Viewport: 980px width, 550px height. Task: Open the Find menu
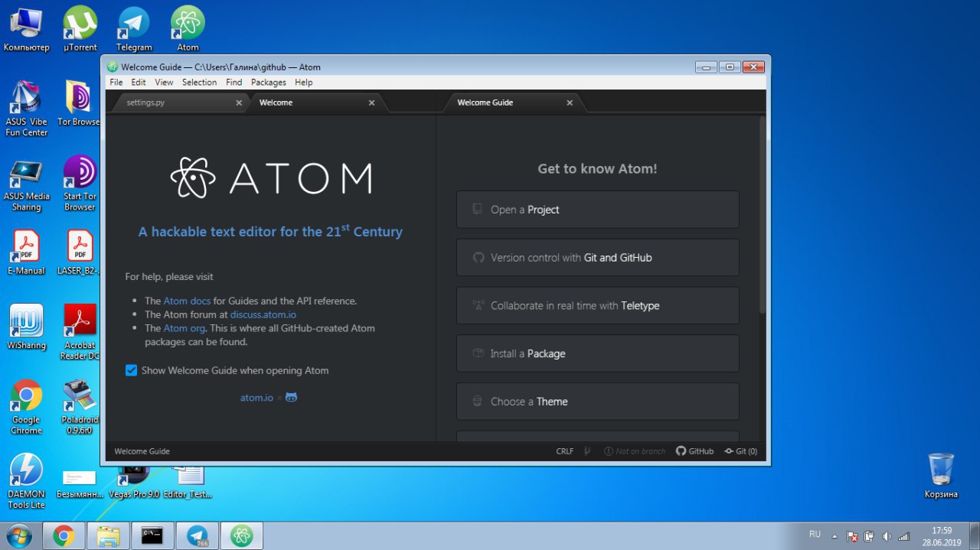(234, 82)
